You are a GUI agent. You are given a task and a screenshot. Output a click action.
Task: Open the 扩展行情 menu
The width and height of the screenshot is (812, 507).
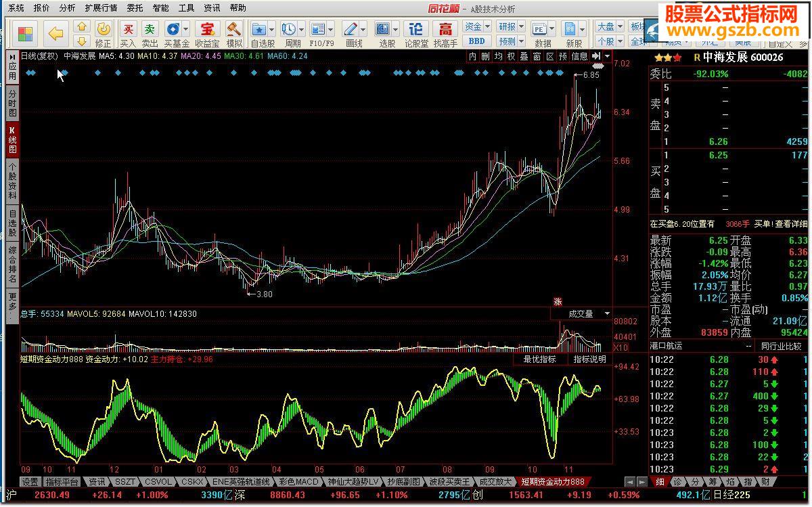click(101, 8)
